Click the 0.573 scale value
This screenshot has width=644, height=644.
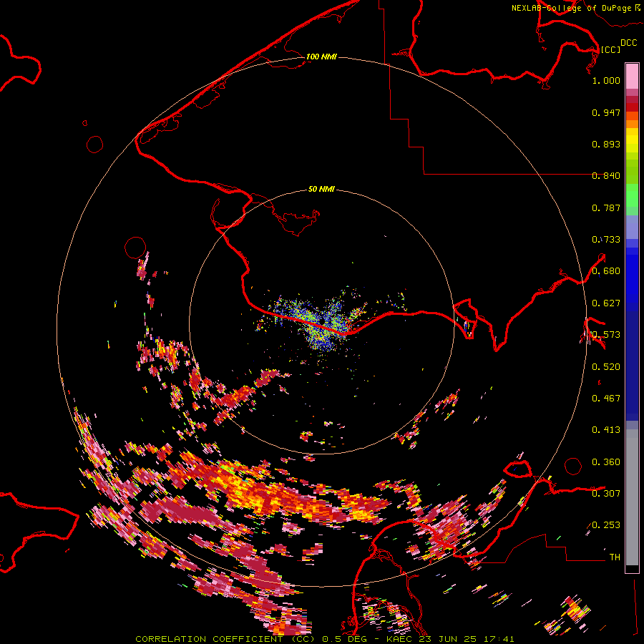coord(606,335)
